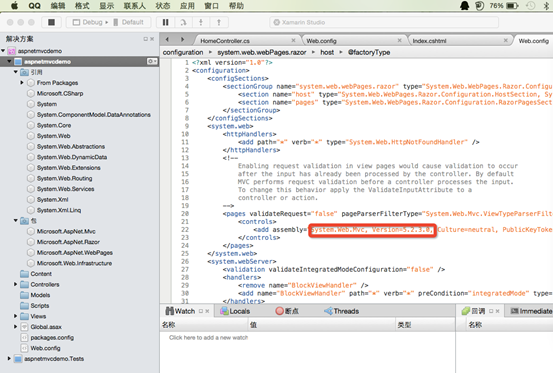Open the notification bell in the menu bar
Screen dimensions: 553x373
tap(464, 6)
